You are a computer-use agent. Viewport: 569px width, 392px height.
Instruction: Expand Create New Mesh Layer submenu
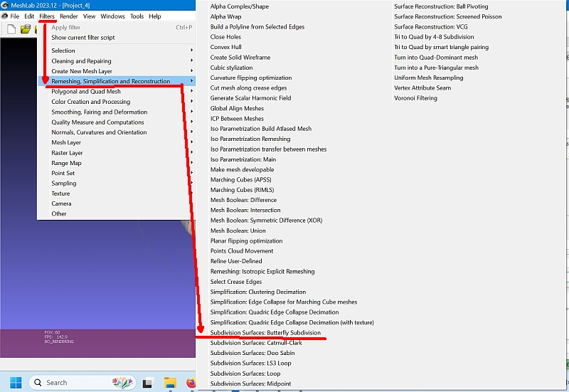[116, 71]
